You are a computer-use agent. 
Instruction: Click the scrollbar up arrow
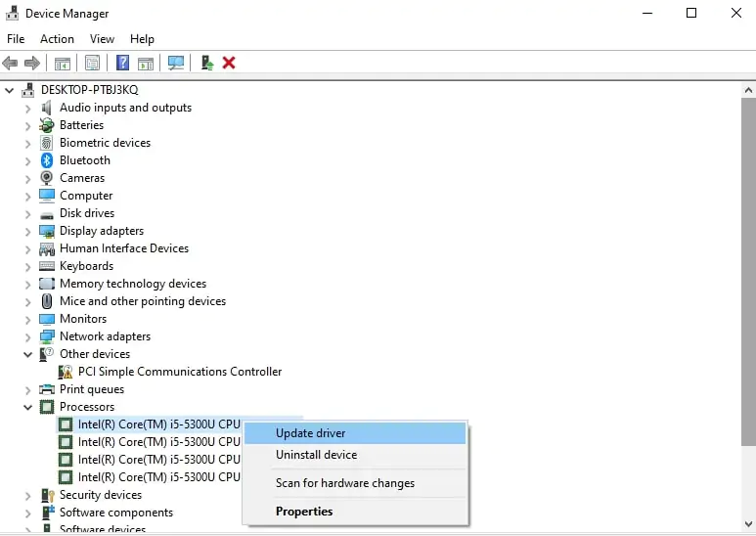point(748,90)
